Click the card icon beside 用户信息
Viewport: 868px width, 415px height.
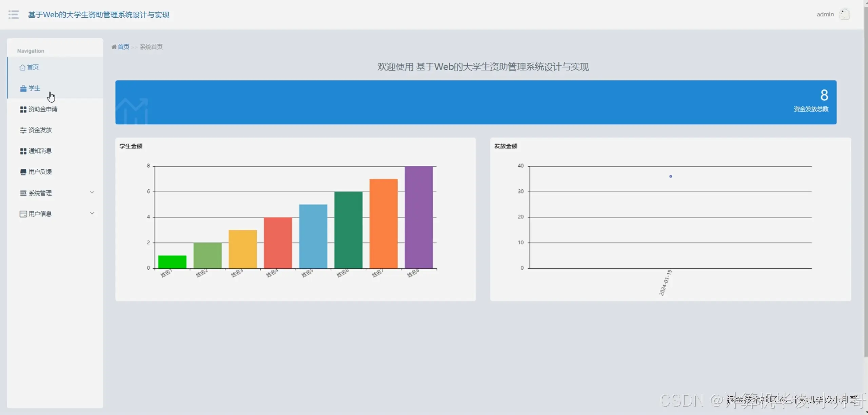(x=23, y=214)
